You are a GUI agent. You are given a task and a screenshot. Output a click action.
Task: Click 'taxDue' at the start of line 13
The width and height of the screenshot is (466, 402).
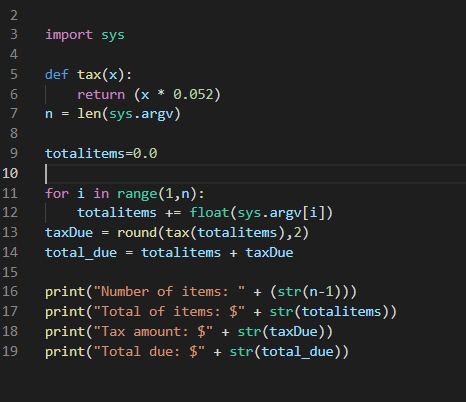69,233
